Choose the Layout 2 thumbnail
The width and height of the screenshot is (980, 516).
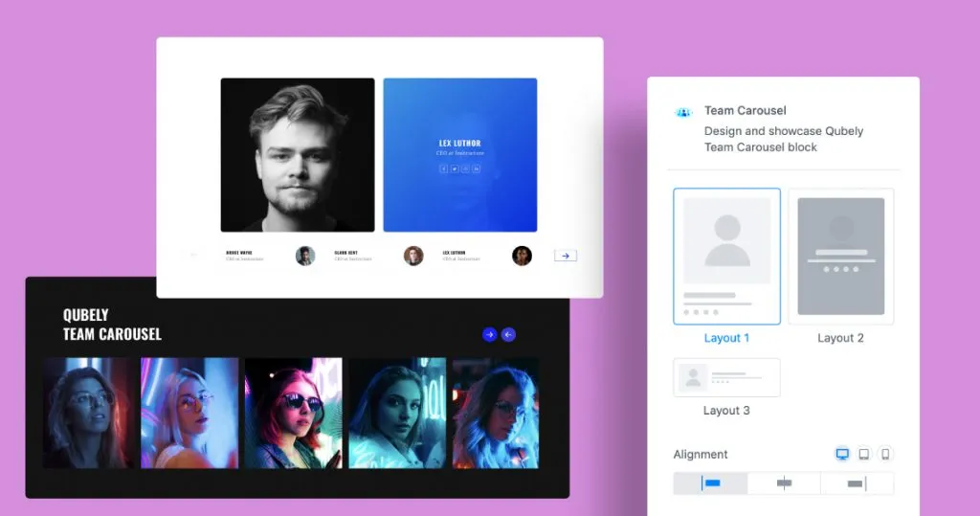coord(840,256)
